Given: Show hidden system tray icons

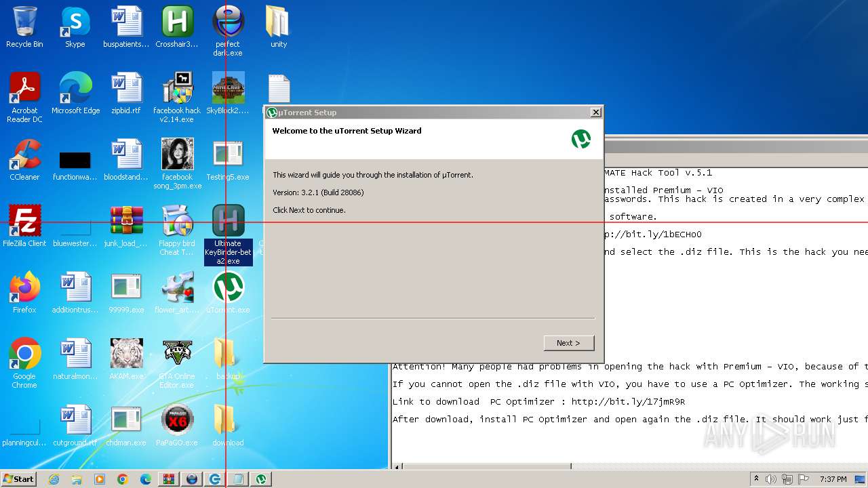Looking at the screenshot, I should coord(756,479).
